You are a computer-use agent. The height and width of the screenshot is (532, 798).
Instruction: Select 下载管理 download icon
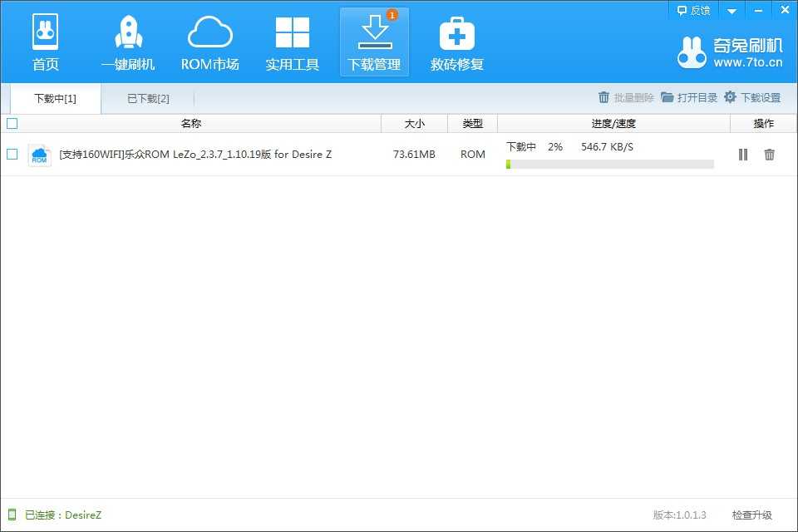point(374,42)
